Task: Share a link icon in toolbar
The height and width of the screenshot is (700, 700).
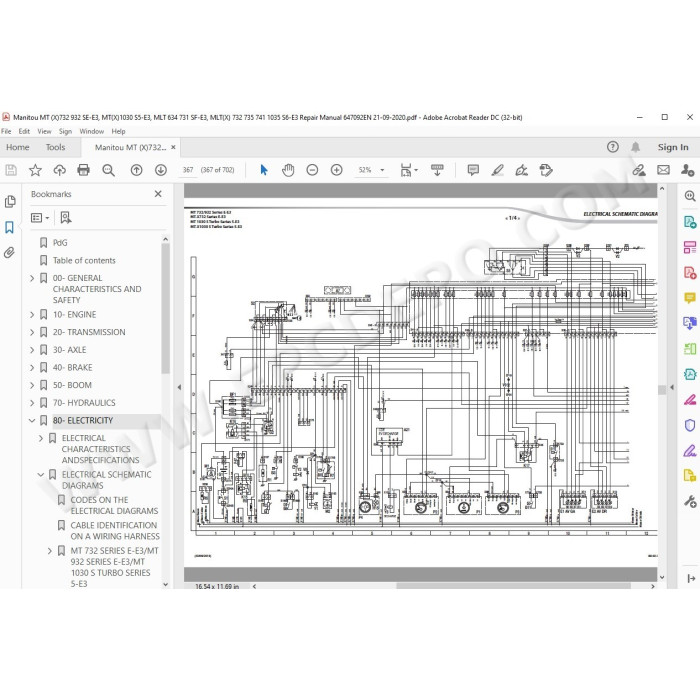Action: coord(639,170)
